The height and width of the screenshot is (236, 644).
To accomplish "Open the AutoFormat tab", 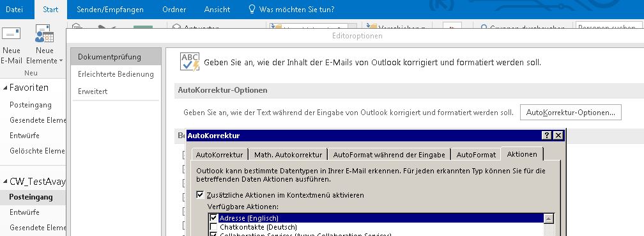I will 476,155.
